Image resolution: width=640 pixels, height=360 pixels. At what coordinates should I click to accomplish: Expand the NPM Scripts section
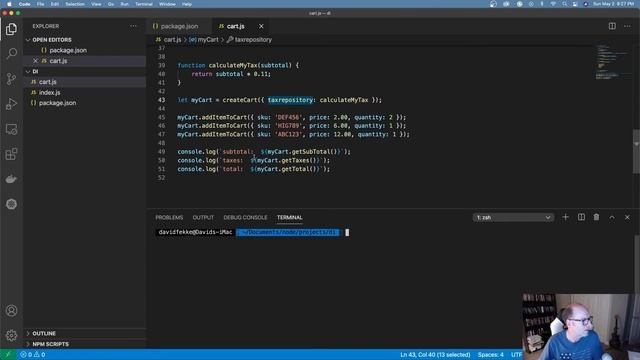(x=47, y=344)
